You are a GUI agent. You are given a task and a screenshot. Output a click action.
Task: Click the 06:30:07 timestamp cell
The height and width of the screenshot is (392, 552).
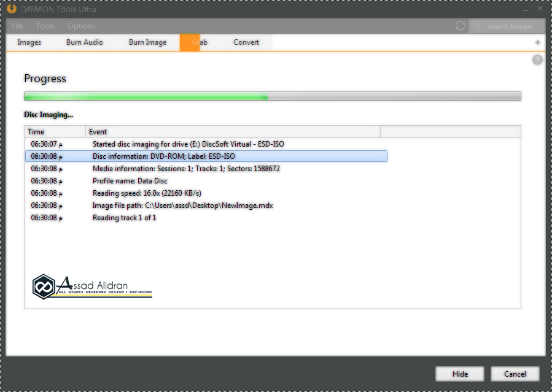[x=47, y=144]
